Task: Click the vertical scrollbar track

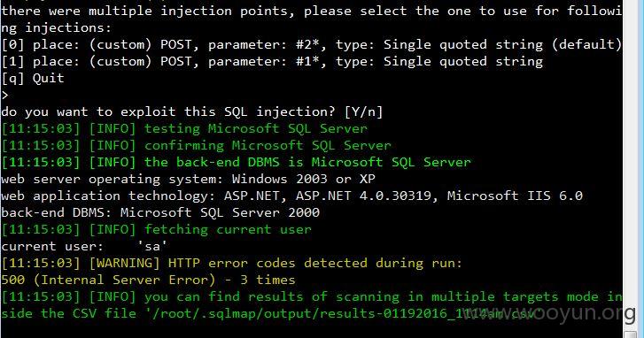Action: [x=630, y=164]
